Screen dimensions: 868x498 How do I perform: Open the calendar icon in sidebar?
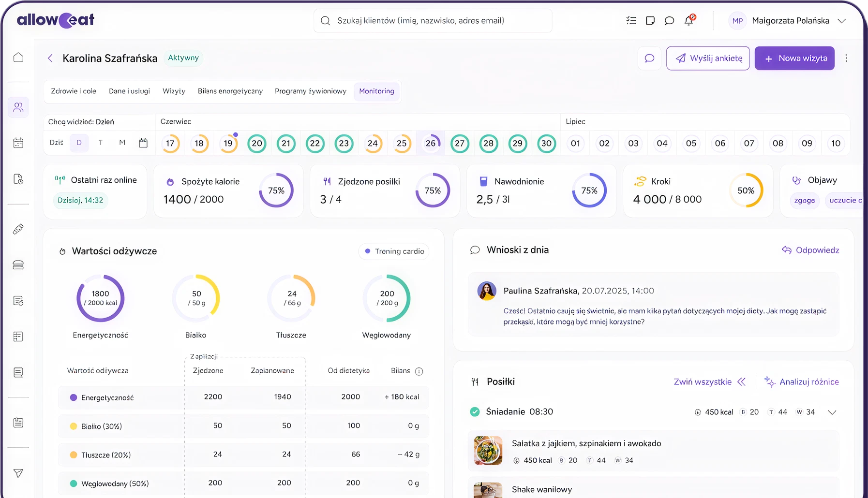18,143
